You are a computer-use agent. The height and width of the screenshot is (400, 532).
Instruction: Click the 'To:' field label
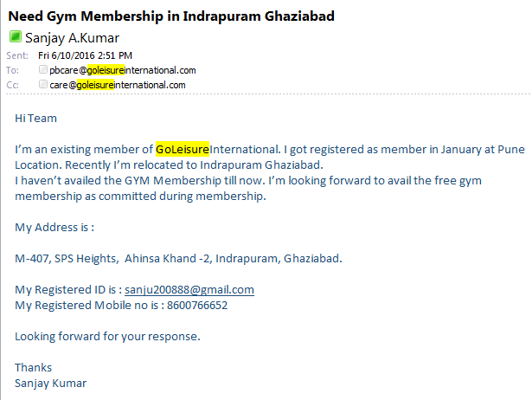click(x=12, y=70)
